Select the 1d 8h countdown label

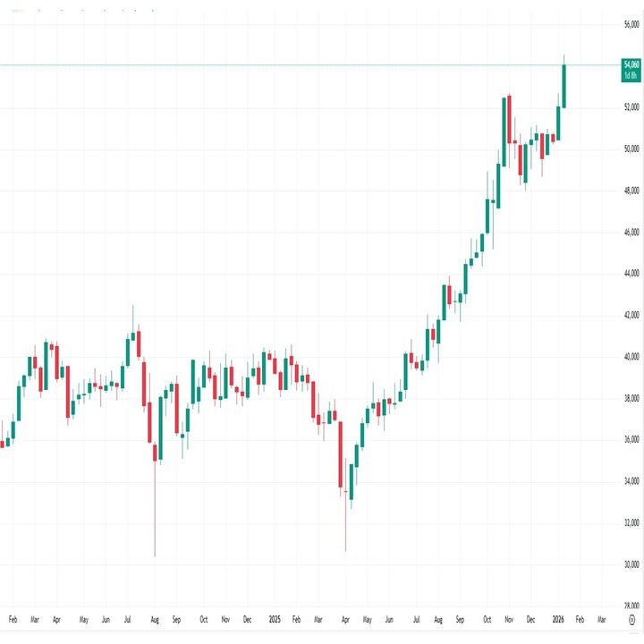(x=631, y=75)
